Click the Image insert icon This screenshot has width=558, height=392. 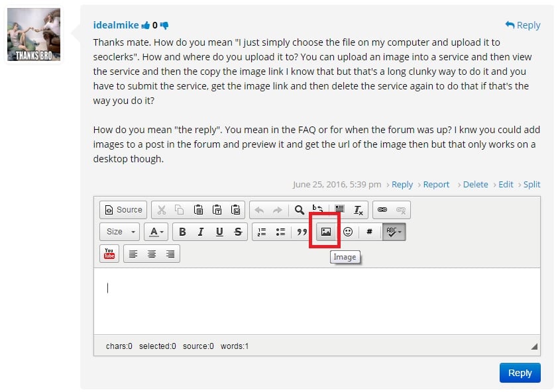click(x=326, y=232)
